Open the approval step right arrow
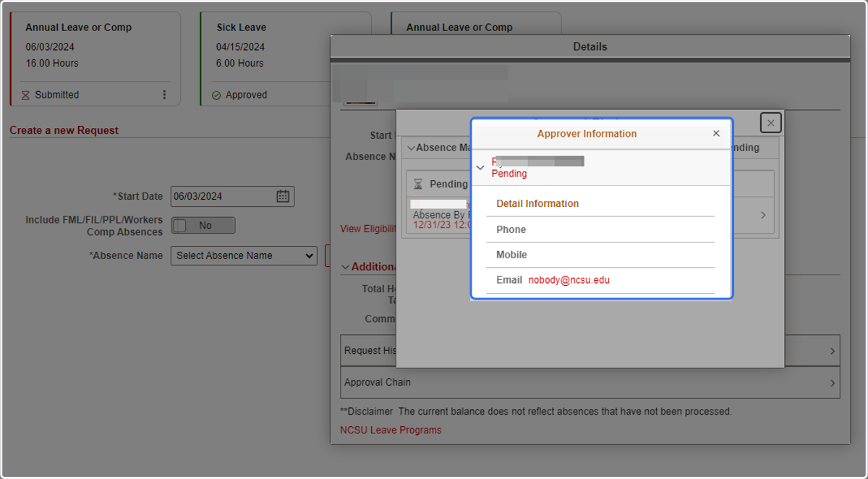The height and width of the screenshot is (479, 868). click(x=763, y=215)
